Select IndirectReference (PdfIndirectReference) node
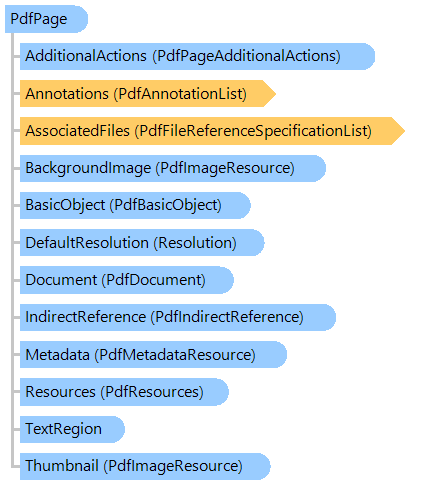Viewport: 423px width, 484px height. (178, 317)
